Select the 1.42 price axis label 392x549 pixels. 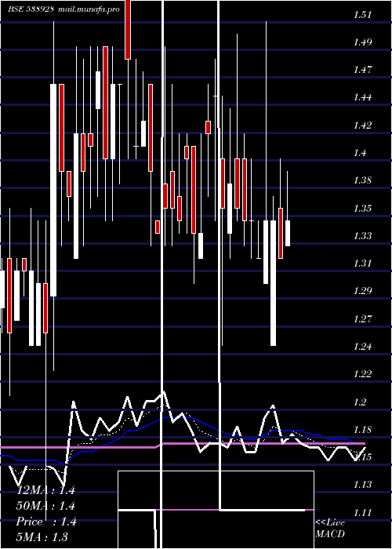362,125
